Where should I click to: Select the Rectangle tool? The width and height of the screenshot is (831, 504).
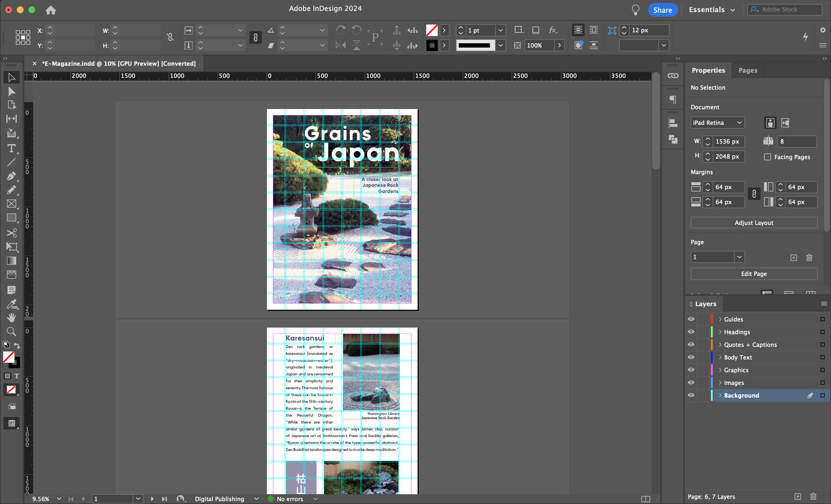(12, 218)
